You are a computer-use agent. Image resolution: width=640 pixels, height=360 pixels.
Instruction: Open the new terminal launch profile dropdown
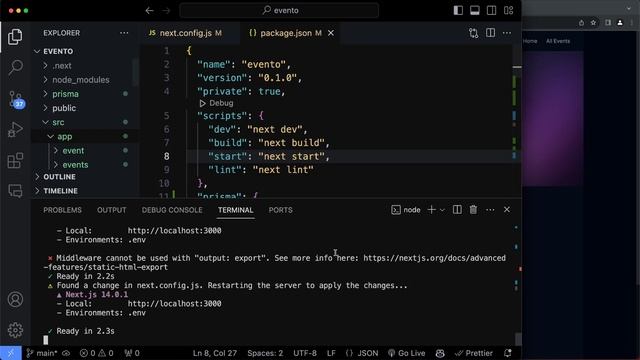pyautogui.click(x=442, y=210)
